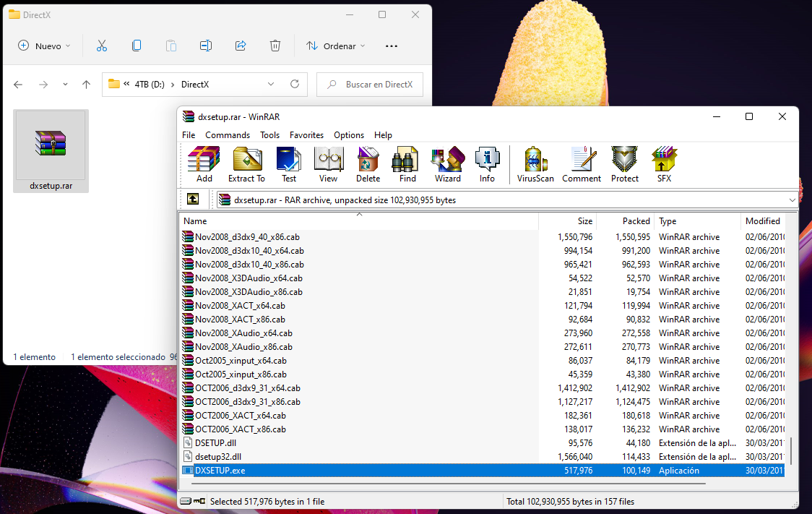Expand the WinRAR archive path dropdown
The height and width of the screenshot is (514, 812).
click(x=792, y=200)
